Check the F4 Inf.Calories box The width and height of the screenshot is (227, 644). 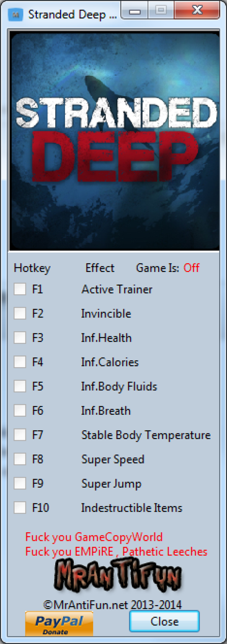20,362
